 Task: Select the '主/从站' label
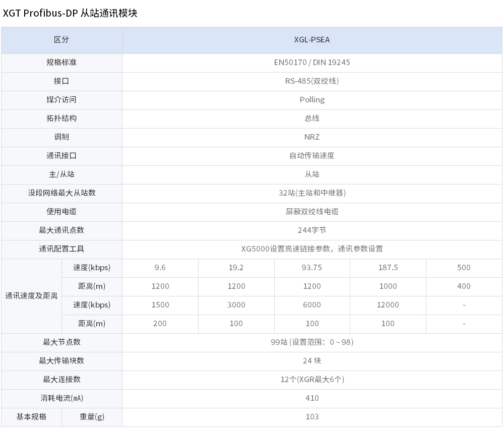61,174
